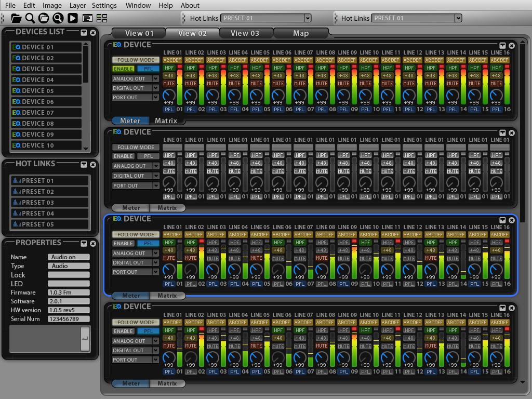Toggle +48 phantom power on LINE 12, topmost DEVICE panel
Image resolution: width=532 pixels, height=399 pixels.
[x=409, y=76]
